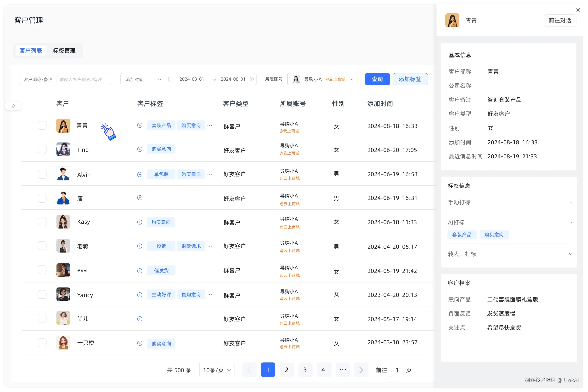Collapse the AI打标 section
Image resolution: width=588 pixels, height=392 pixels.
[571, 222]
